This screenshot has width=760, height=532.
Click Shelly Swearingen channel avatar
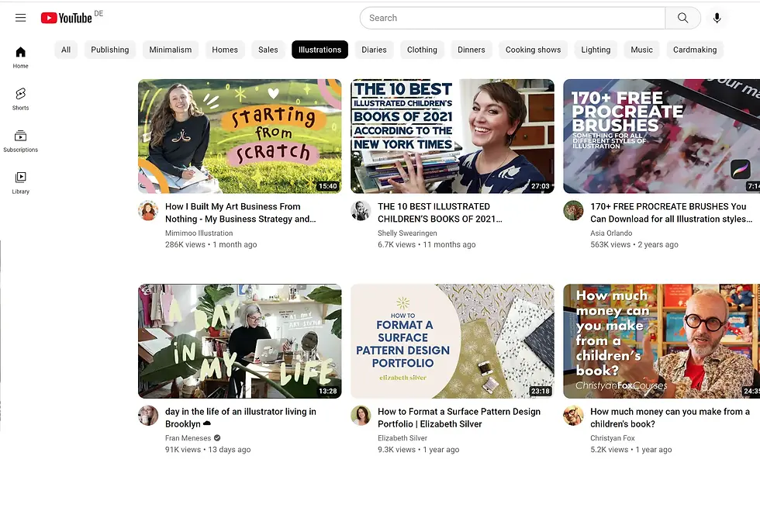(361, 211)
